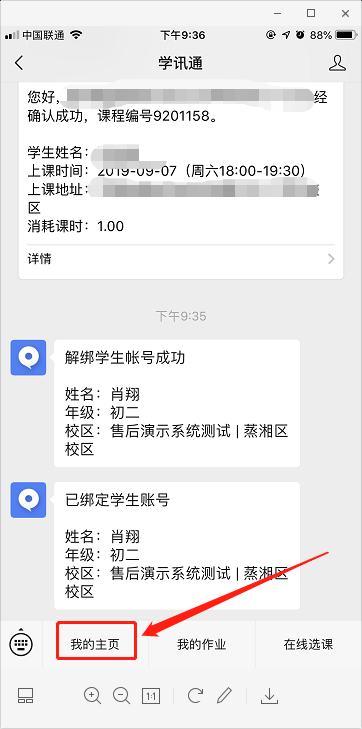Maximize the image viewer window
The height and width of the screenshot is (729, 362).
tap(311, 13)
